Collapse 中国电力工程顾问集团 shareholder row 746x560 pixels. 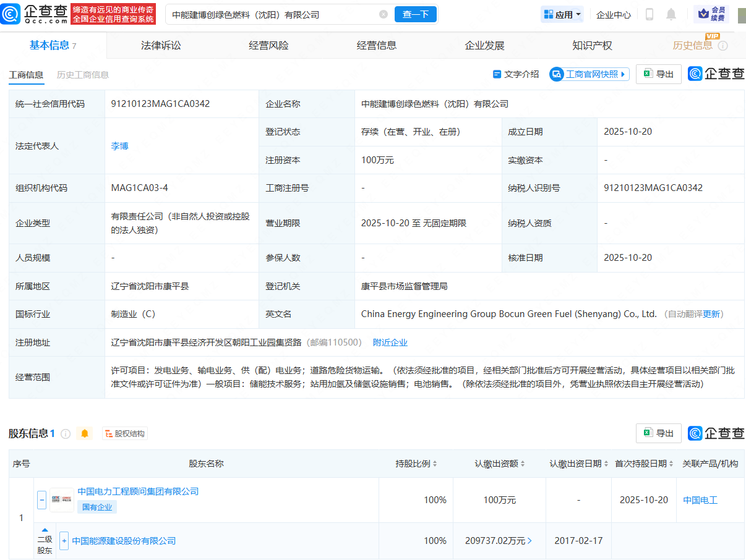(41, 499)
